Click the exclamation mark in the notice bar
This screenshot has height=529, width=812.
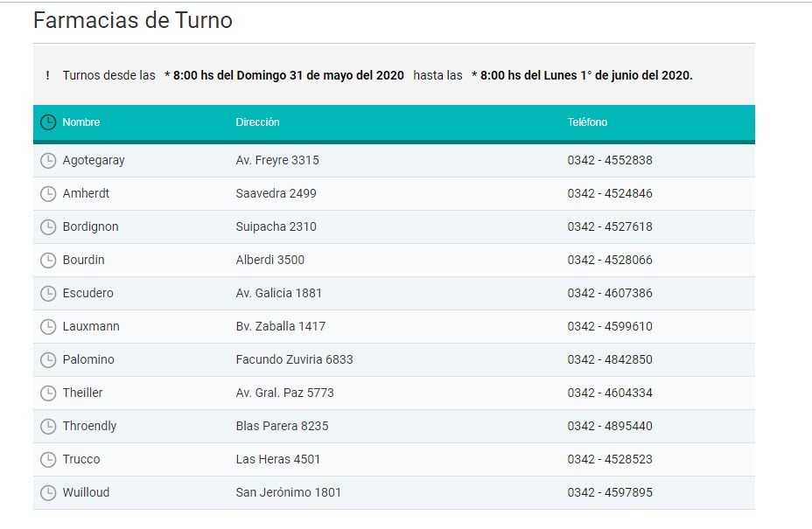coord(47,76)
